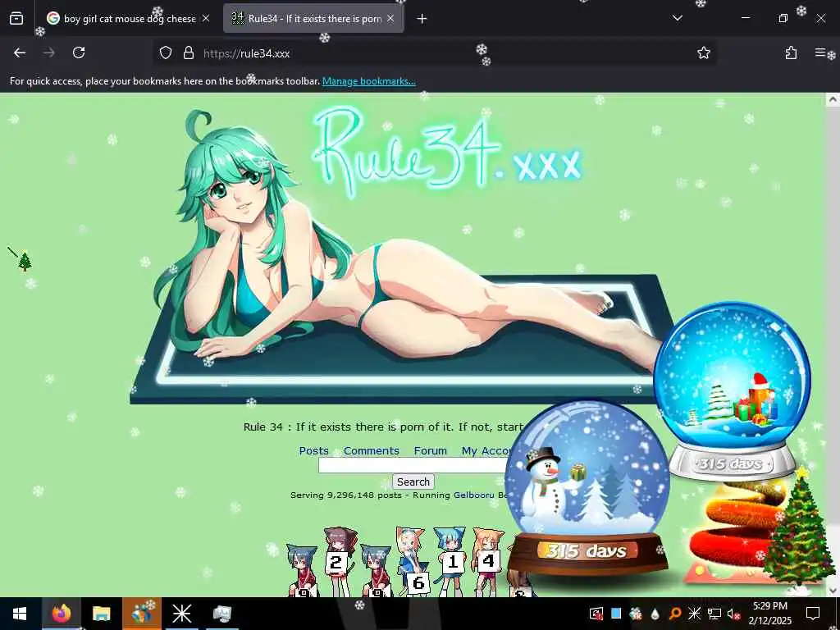
Task: Click the blue square tray icon
Action: [x=616, y=614]
